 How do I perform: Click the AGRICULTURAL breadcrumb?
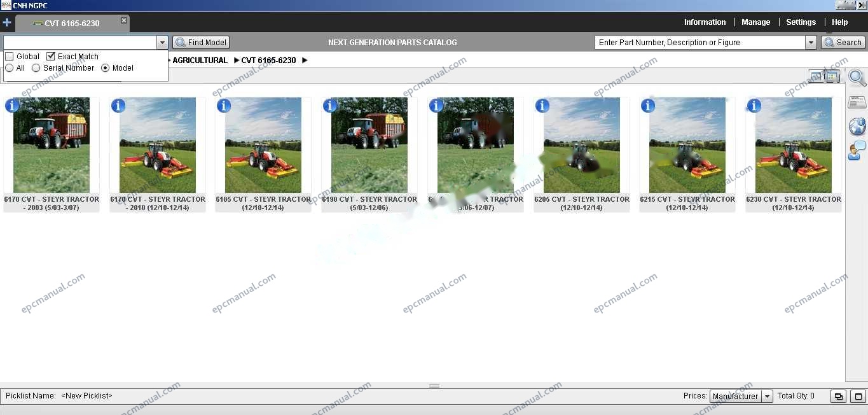(200, 60)
